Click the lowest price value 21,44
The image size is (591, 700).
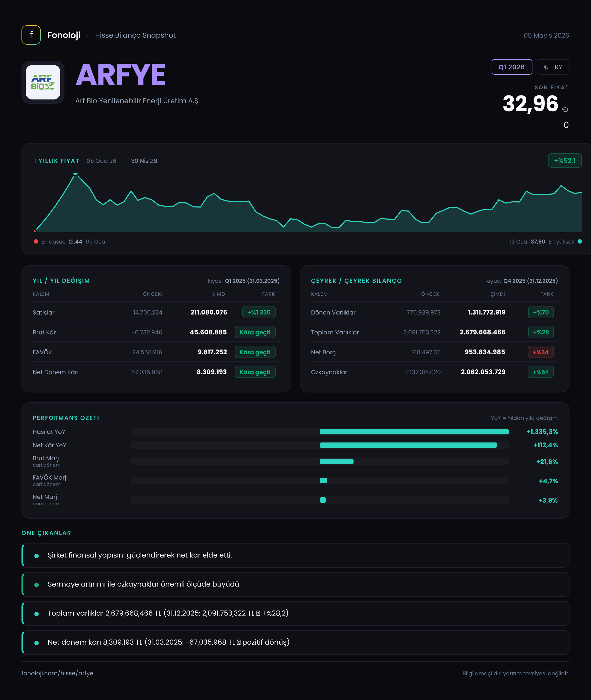click(75, 241)
